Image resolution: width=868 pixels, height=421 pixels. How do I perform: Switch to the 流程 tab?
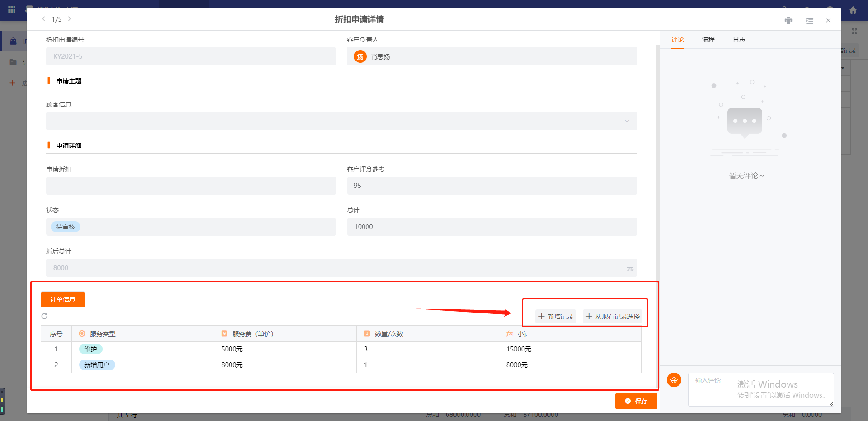pos(708,40)
